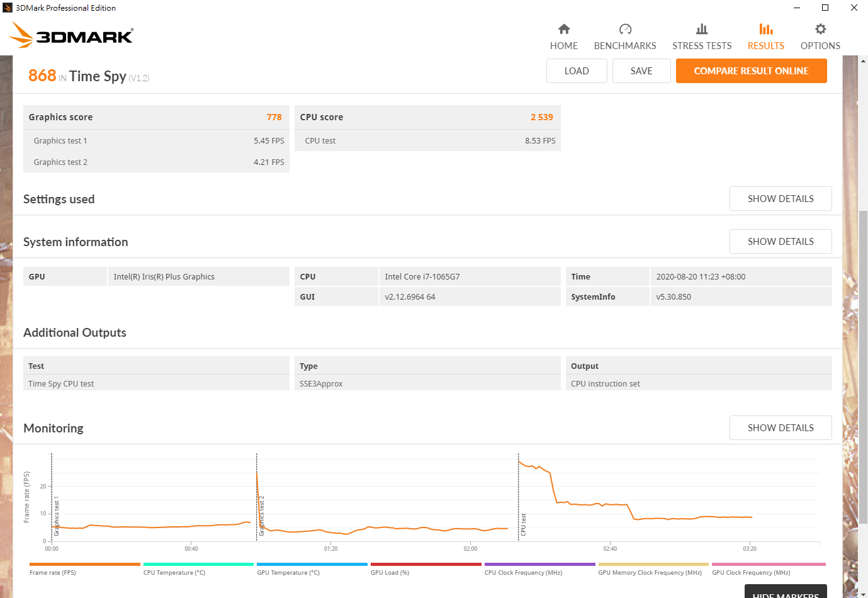Click the Graphics test 2 chart marker
868x598 pixels.
pos(261,516)
